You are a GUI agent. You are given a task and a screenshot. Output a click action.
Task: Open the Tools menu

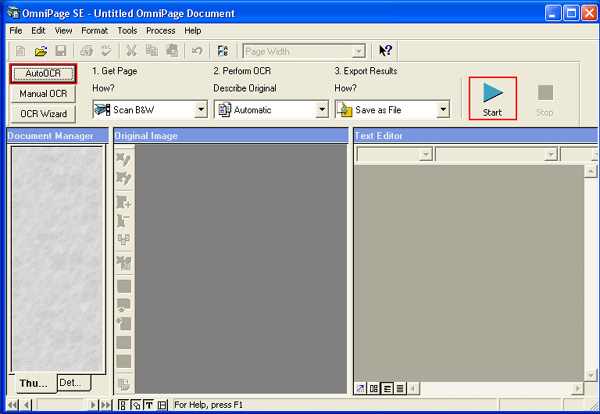(x=127, y=31)
